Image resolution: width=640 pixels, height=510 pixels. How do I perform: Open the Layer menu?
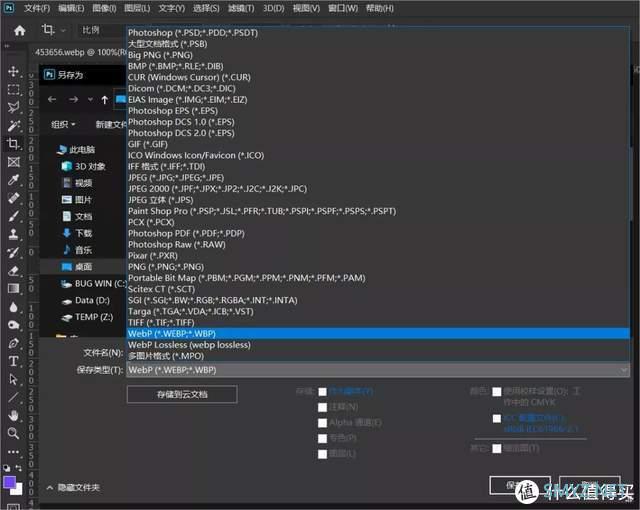[x=137, y=8]
